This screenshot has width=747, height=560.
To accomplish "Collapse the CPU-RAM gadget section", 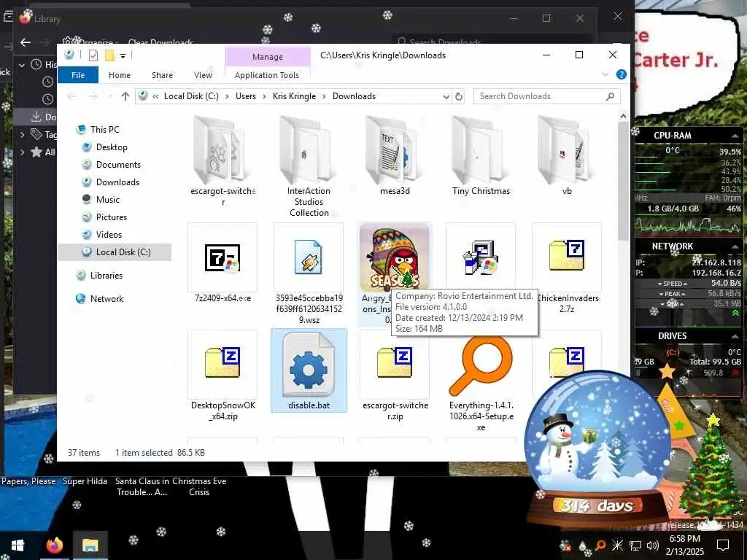I will [735, 136].
